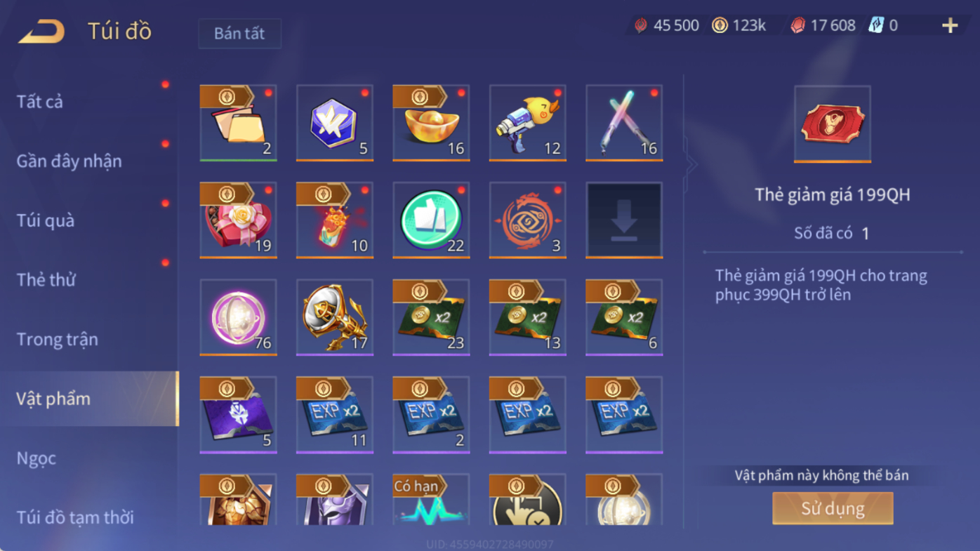Select the chick water gun item

tap(528, 123)
